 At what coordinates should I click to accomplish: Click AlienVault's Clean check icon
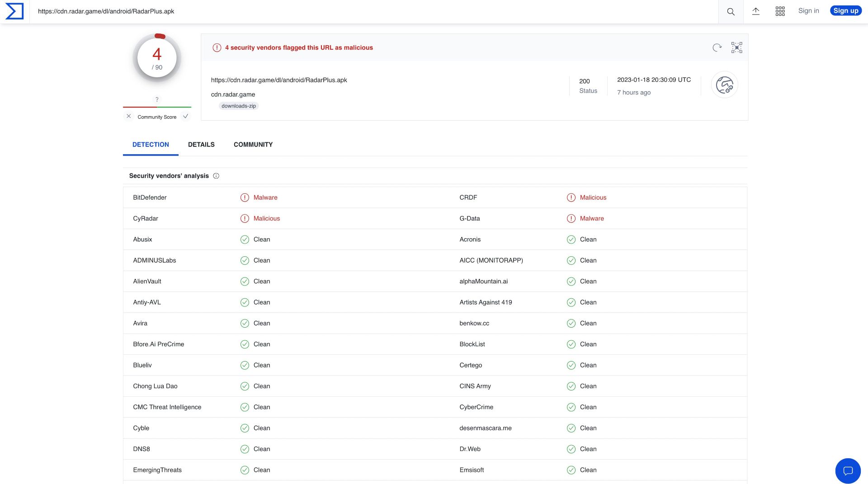click(x=245, y=282)
